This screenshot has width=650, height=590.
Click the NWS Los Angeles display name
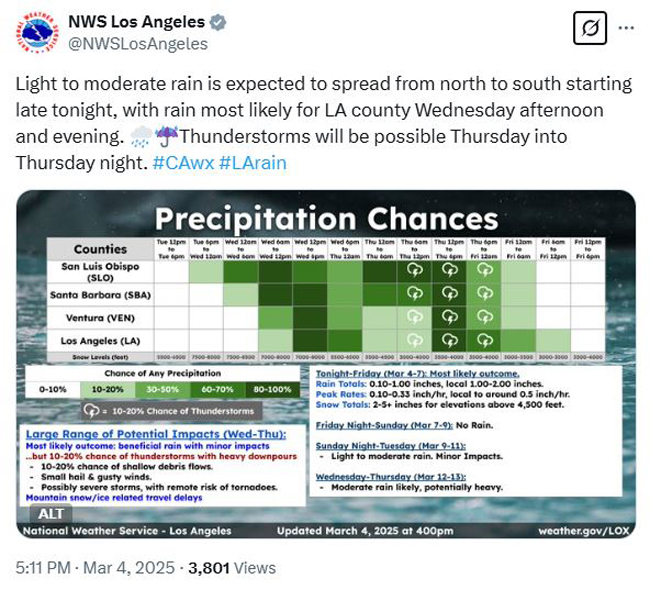(x=136, y=22)
